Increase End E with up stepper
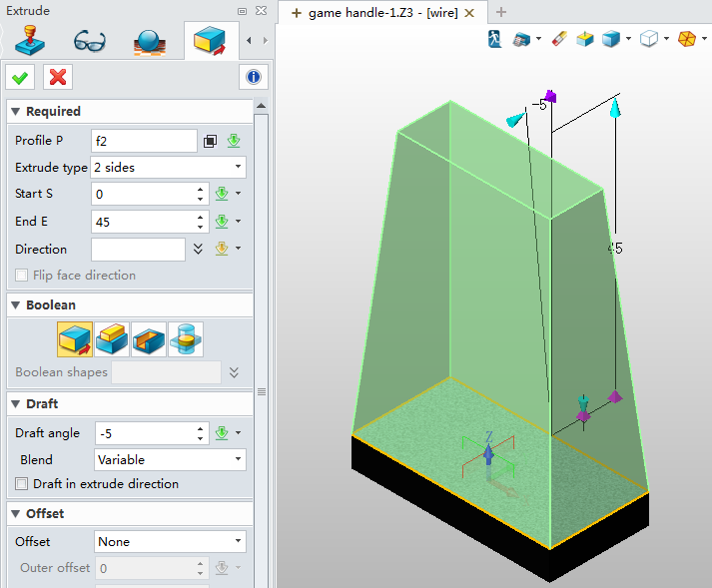The image size is (712, 588). [201, 217]
